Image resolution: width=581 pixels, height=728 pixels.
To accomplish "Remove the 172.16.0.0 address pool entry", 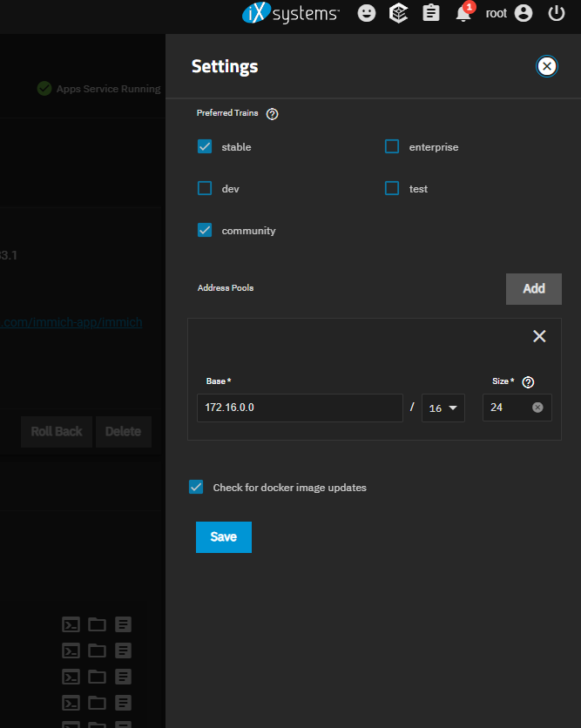I will [539, 336].
